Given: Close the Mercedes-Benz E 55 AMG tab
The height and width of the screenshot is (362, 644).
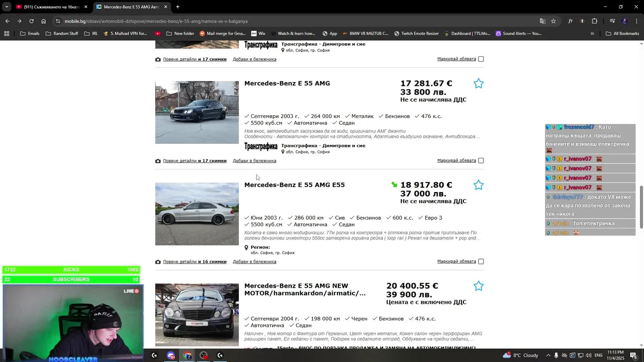Looking at the screenshot, I should (x=166, y=7).
